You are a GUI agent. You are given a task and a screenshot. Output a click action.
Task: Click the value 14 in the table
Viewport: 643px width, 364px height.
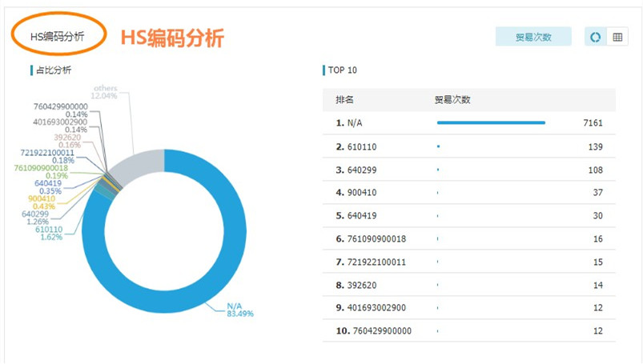(x=598, y=286)
